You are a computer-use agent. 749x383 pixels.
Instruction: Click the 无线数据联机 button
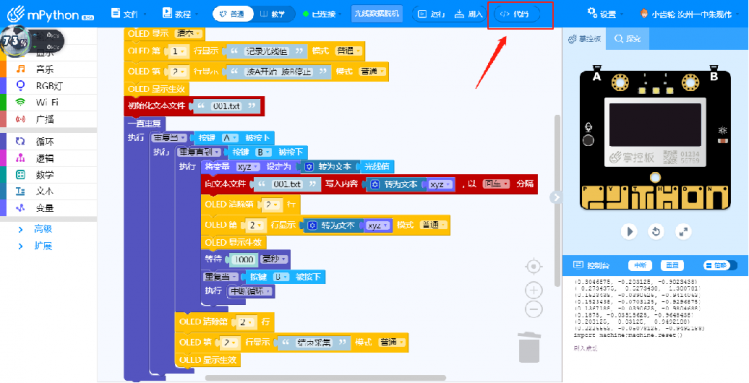377,14
